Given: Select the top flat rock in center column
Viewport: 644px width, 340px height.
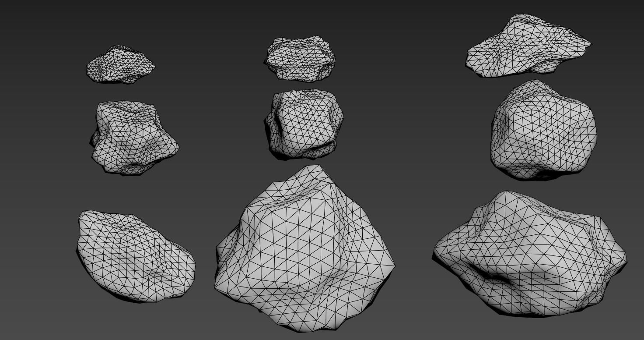Looking at the screenshot, I should 300,59.
